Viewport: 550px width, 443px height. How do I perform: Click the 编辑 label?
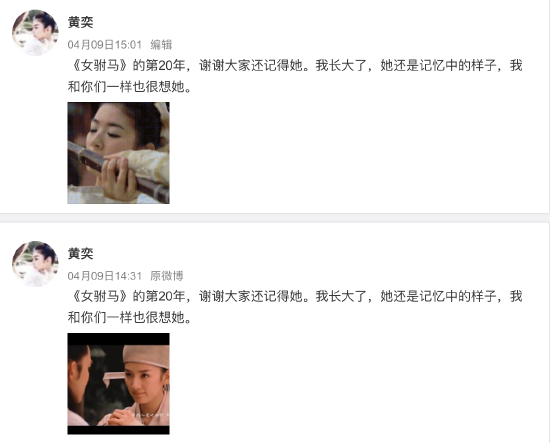pos(161,45)
